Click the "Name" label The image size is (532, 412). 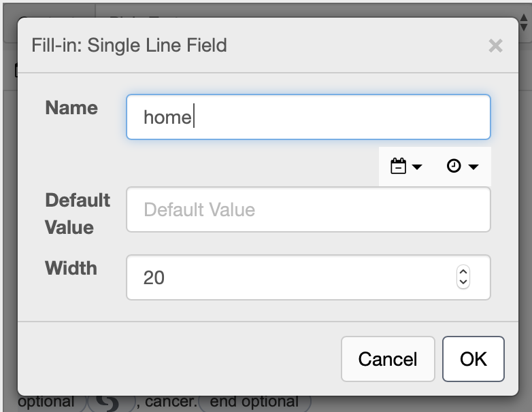coord(71,108)
